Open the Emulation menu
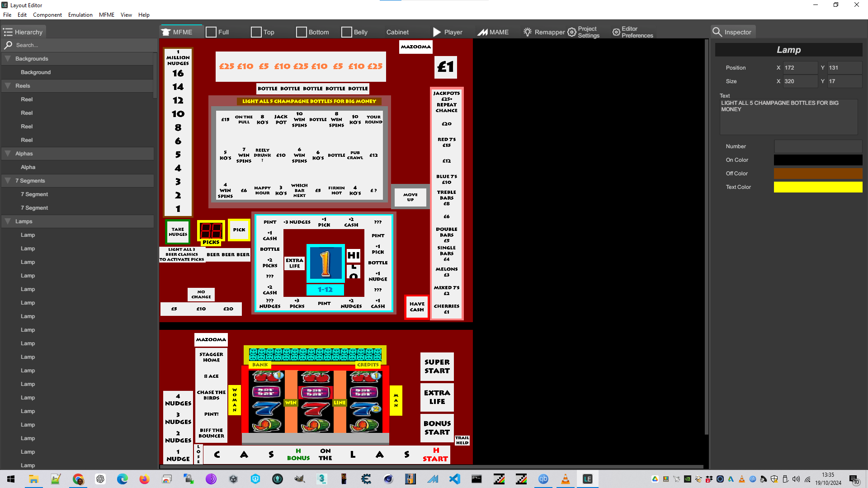 (x=80, y=15)
